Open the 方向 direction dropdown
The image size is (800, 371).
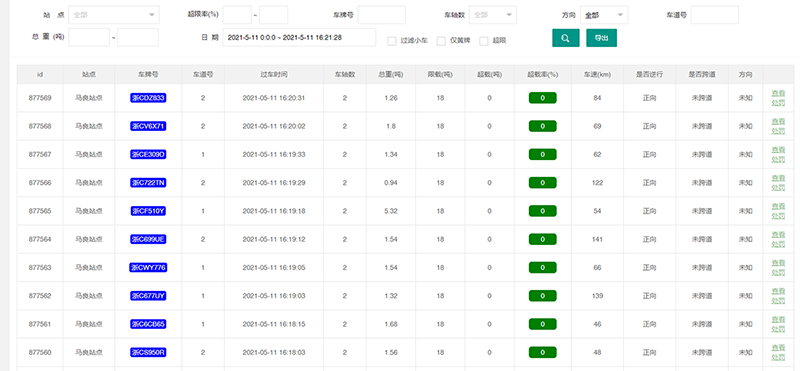[x=604, y=15]
